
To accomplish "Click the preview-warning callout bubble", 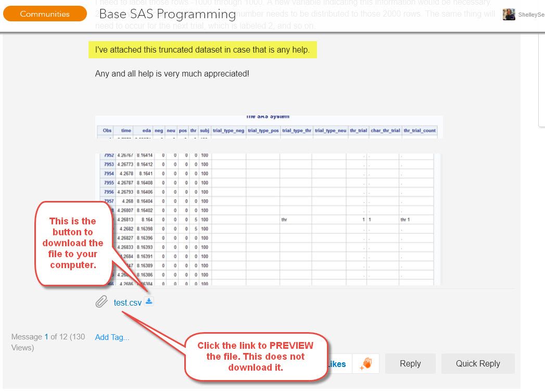I will click(256, 357).
